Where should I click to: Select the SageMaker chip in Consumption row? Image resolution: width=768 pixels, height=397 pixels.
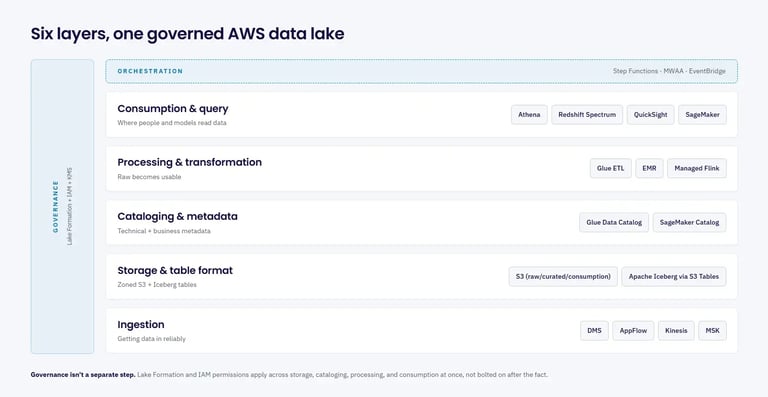click(702, 115)
